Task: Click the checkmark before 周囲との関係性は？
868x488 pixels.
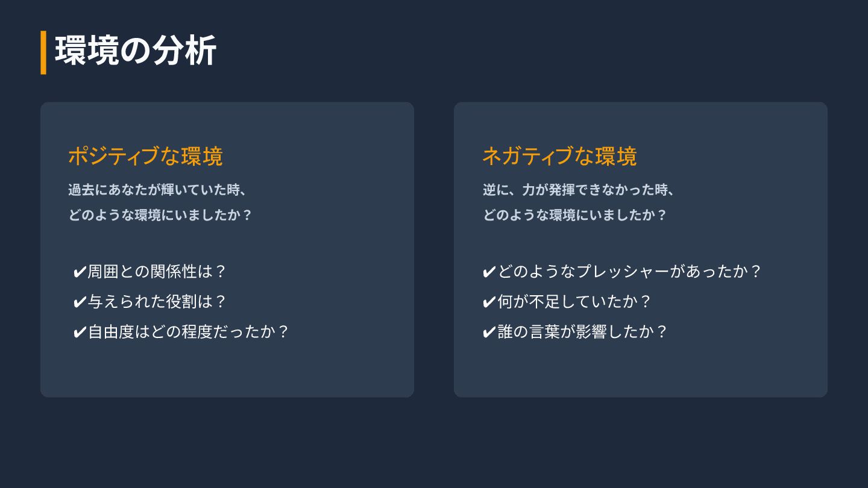Action: [x=80, y=272]
